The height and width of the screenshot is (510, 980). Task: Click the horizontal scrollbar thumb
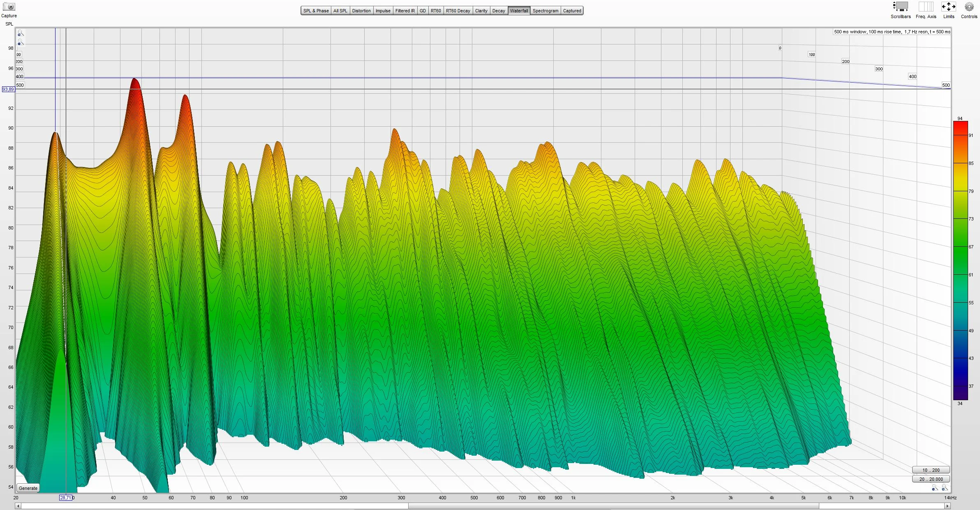613,506
